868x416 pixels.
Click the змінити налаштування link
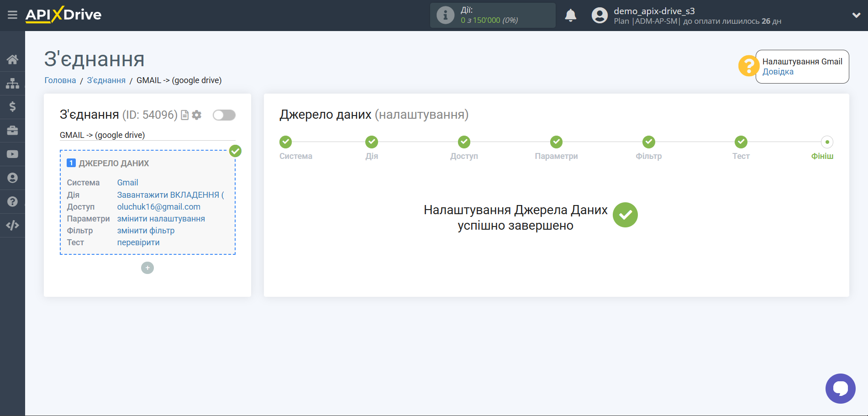click(x=161, y=219)
